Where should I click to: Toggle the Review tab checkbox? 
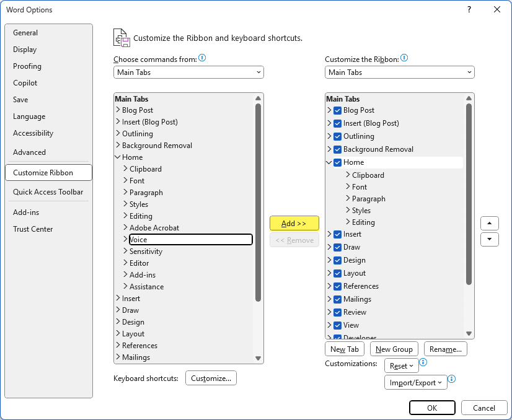(x=337, y=313)
